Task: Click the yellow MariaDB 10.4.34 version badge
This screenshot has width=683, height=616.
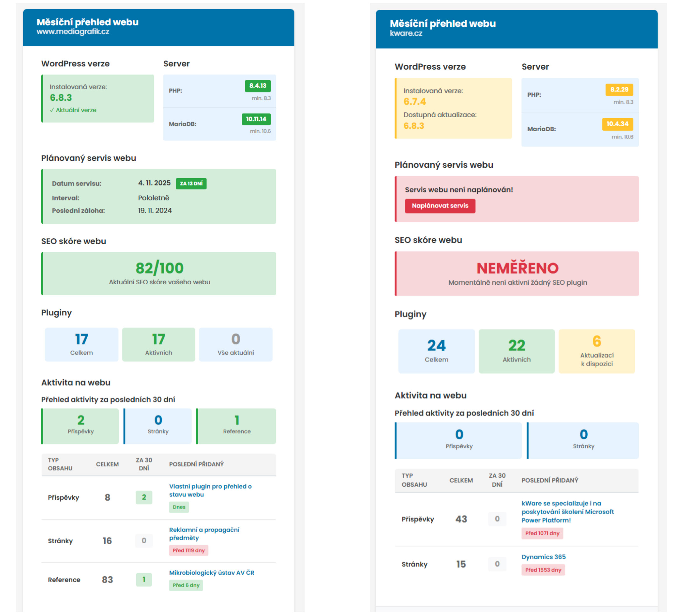Action: pos(617,124)
